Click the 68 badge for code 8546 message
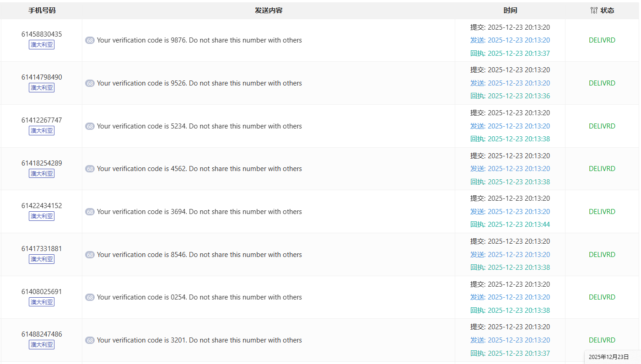 coord(90,255)
